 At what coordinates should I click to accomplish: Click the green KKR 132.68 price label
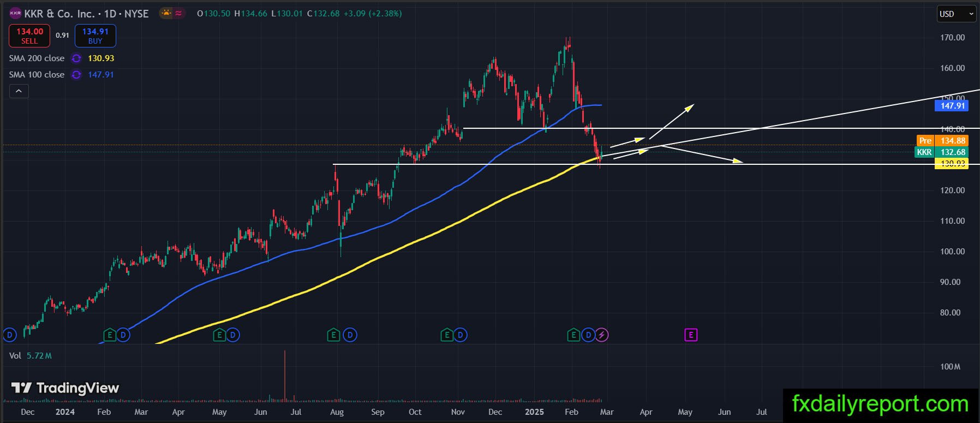[942, 152]
